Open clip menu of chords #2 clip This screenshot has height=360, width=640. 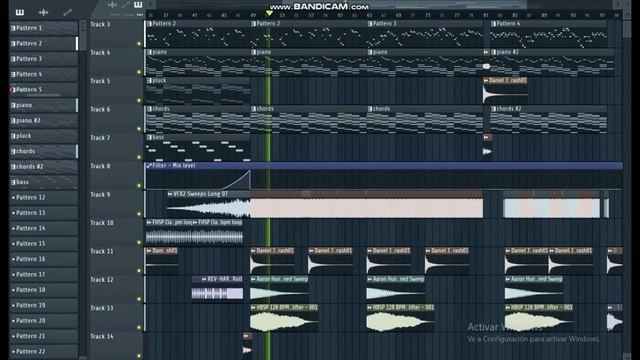(x=493, y=109)
